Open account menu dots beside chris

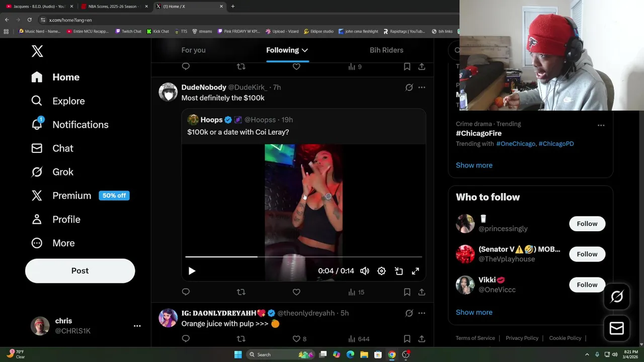tap(137, 326)
